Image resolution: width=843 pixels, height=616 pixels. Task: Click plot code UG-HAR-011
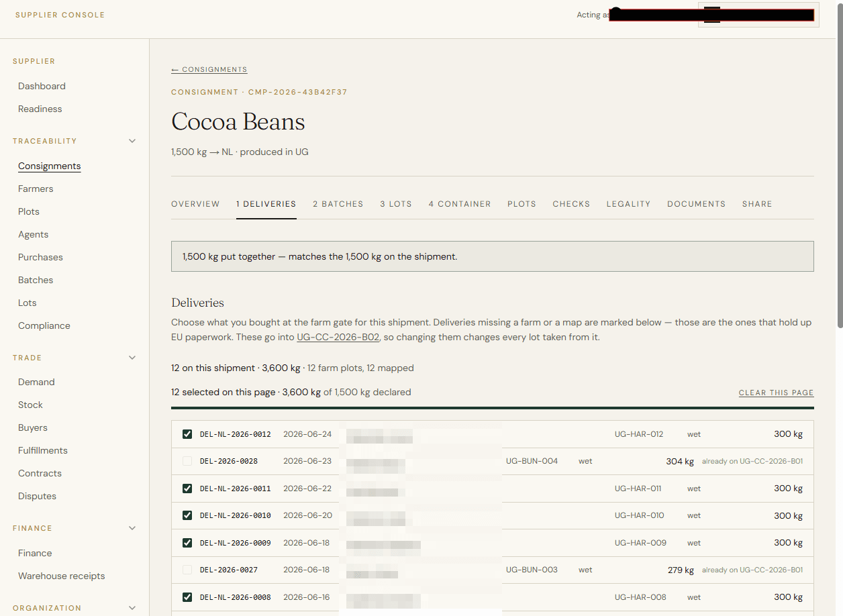[639, 489]
